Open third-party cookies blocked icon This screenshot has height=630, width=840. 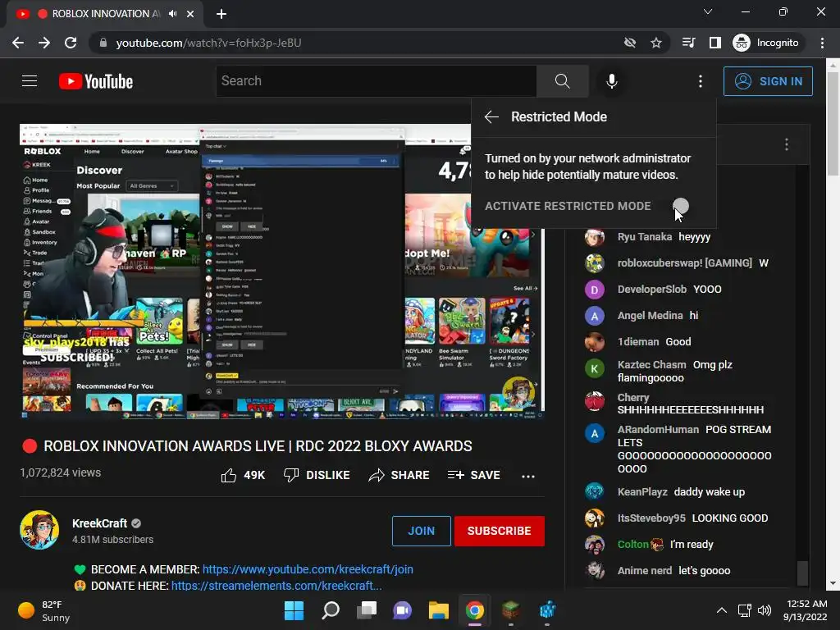630,43
